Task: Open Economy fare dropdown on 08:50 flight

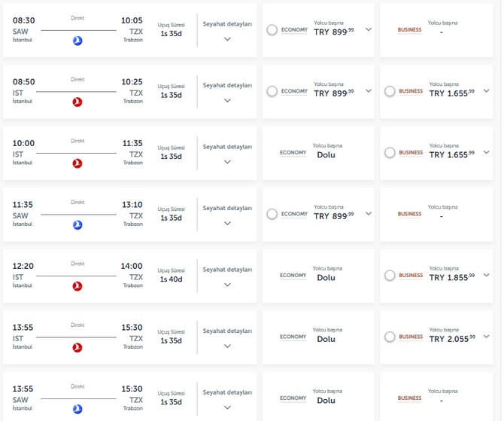Action: click(369, 91)
